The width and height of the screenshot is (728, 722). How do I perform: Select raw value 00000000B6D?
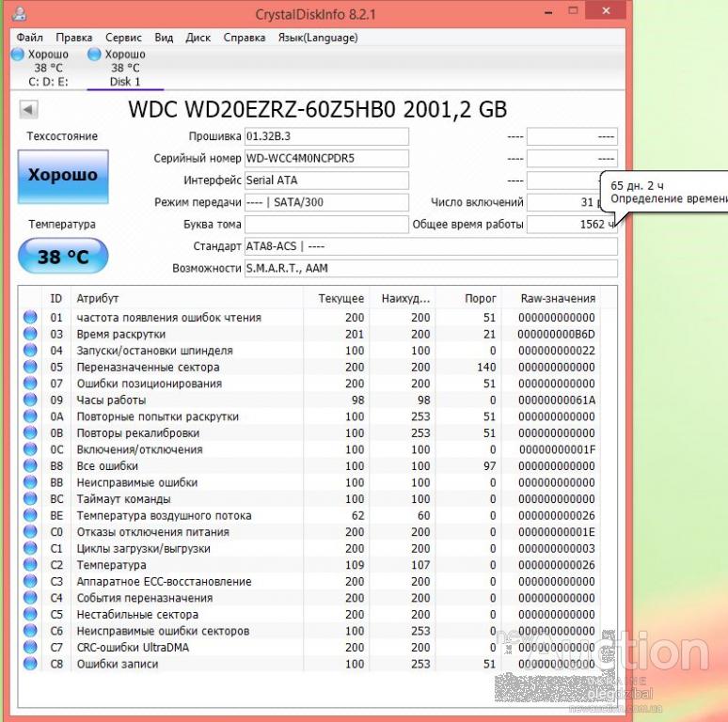(556, 334)
